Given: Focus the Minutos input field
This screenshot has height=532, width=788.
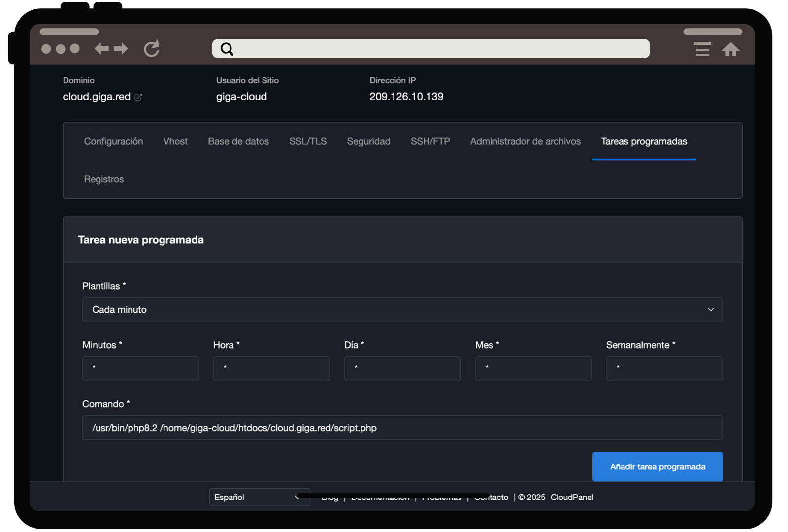Looking at the screenshot, I should pos(140,368).
